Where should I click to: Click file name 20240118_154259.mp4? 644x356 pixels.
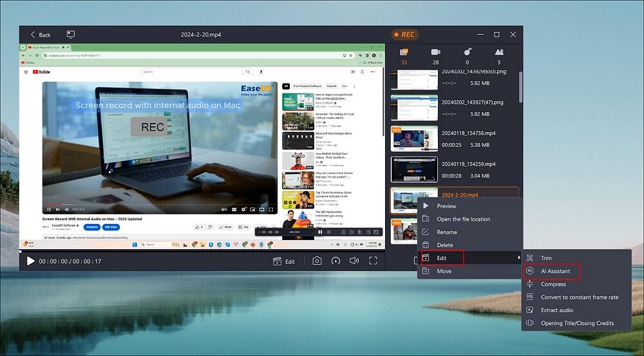point(469,164)
